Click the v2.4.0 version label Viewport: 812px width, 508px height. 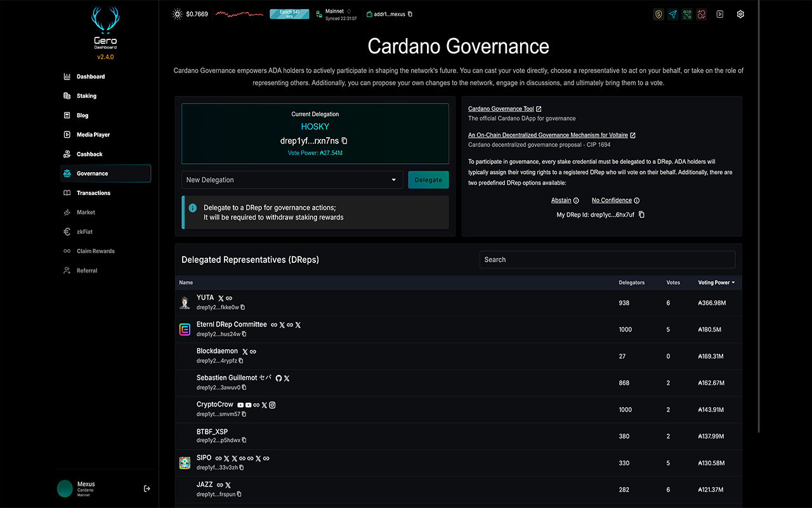105,57
